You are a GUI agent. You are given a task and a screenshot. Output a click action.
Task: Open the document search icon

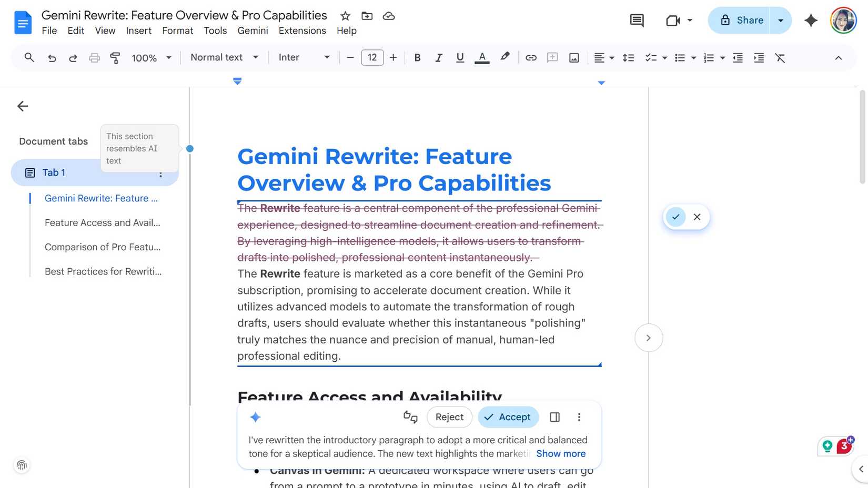pyautogui.click(x=29, y=58)
